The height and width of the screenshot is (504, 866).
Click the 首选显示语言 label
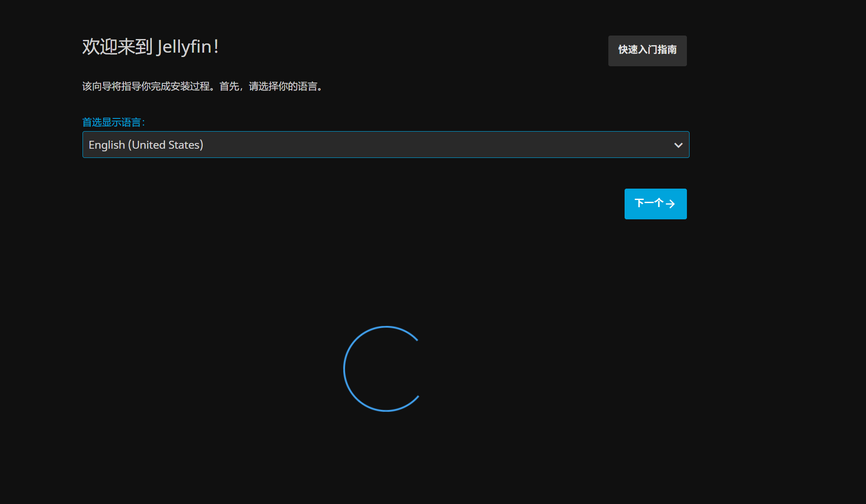coord(113,122)
